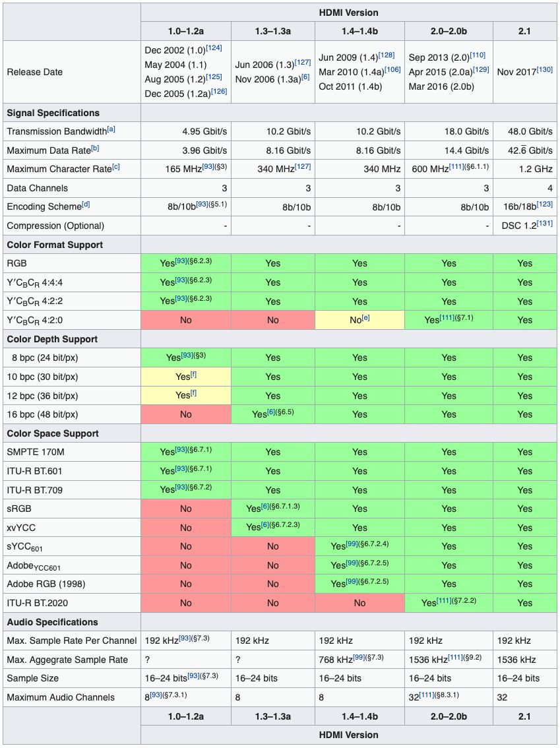This screenshot has height=748, width=560.
Task: Open citation 99 beside 768 kHz
Action: pyautogui.click(x=359, y=658)
